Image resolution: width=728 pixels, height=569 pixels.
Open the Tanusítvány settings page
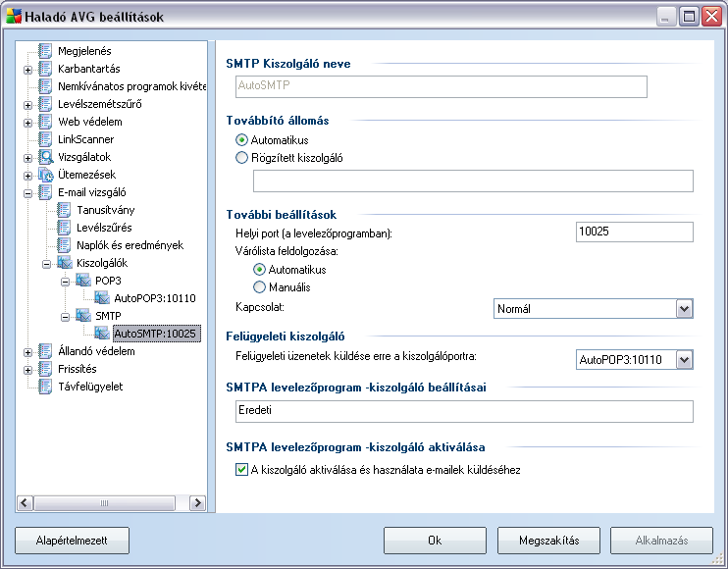[106, 210]
